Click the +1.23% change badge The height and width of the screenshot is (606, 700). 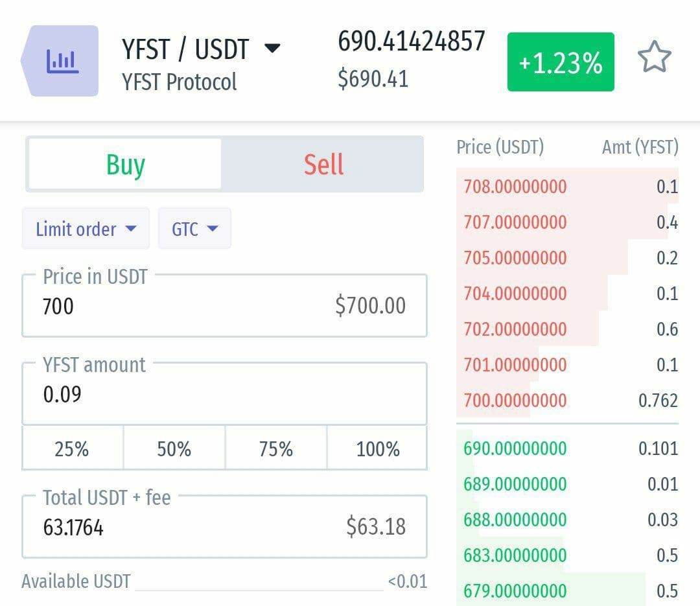pyautogui.click(x=561, y=62)
